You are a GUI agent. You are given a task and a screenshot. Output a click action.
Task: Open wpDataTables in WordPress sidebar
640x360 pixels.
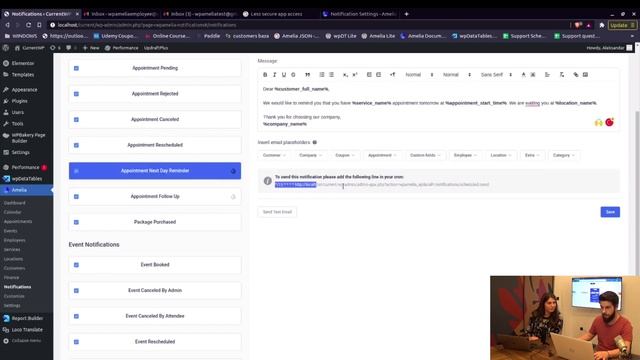[x=27, y=179]
